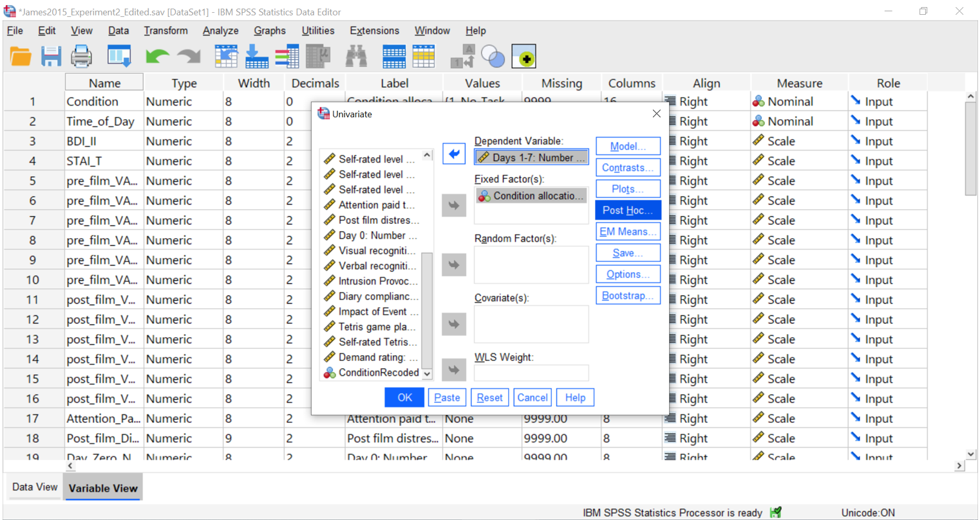Click arrow button beside Random Factor(s)

454,265
